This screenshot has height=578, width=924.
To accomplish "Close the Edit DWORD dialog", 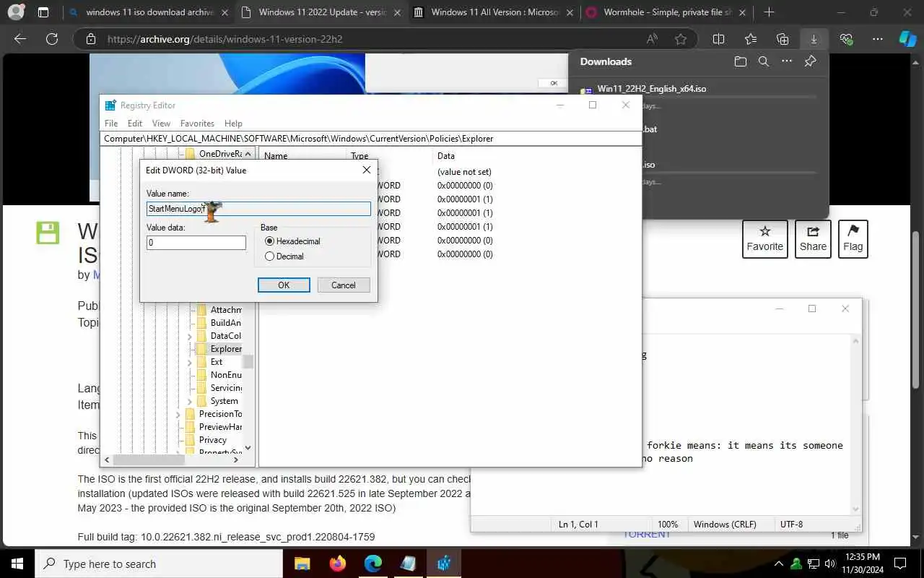I will click(x=367, y=170).
